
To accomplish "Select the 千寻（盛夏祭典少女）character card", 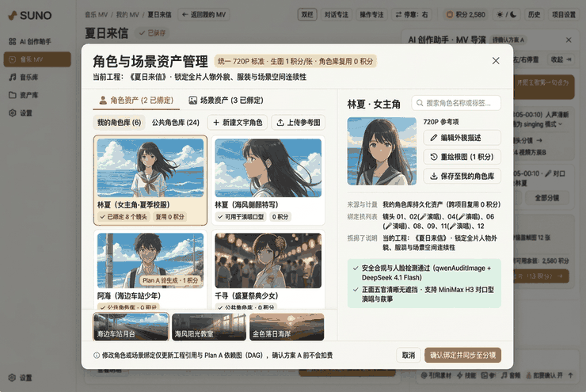I will [268, 269].
